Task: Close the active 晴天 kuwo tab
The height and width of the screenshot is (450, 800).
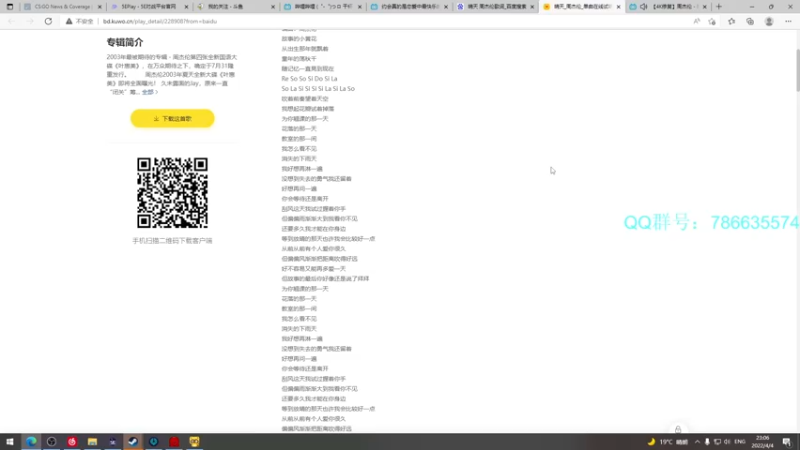Action: click(618, 7)
